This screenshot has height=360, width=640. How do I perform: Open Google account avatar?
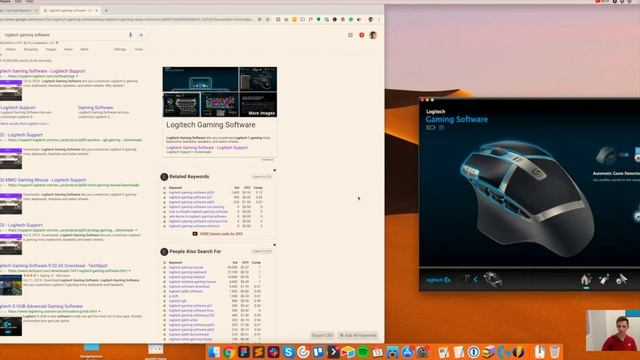pyautogui.click(x=373, y=35)
